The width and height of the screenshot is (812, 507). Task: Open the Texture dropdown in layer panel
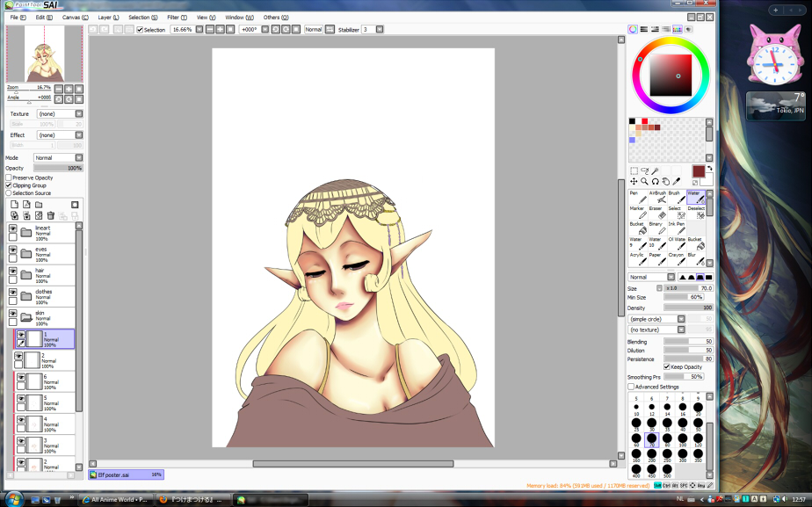(x=58, y=113)
